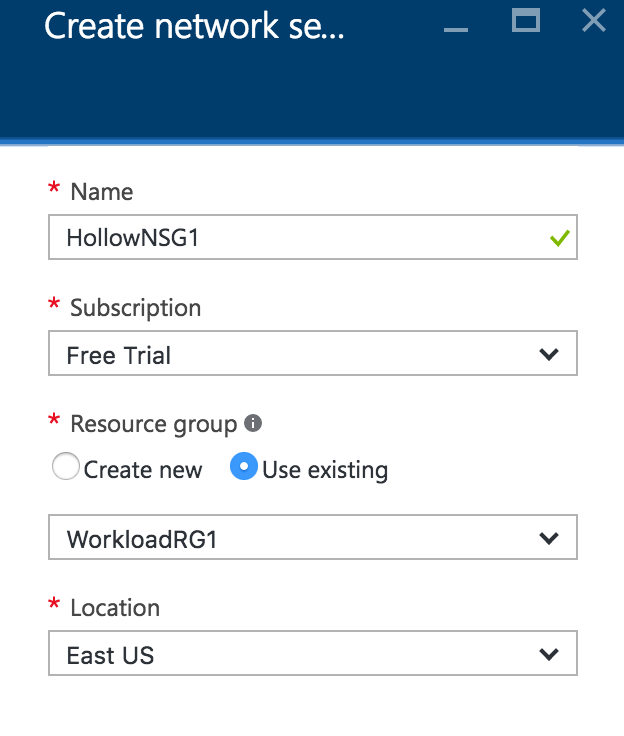Click the Subscription field label

135,308
